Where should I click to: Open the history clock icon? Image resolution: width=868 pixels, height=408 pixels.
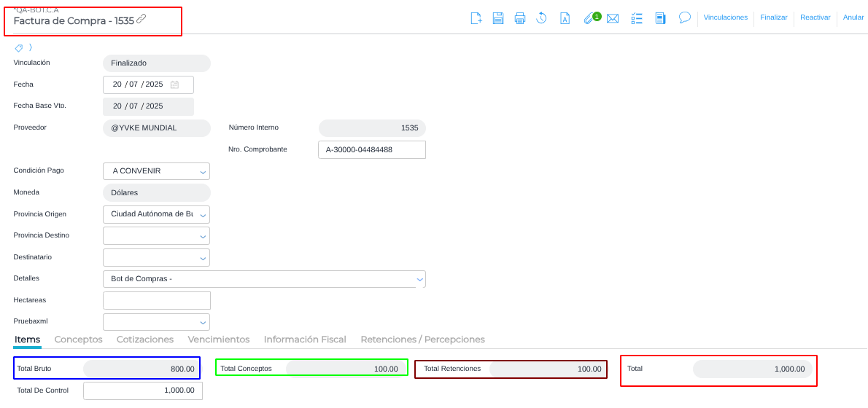[x=541, y=18]
